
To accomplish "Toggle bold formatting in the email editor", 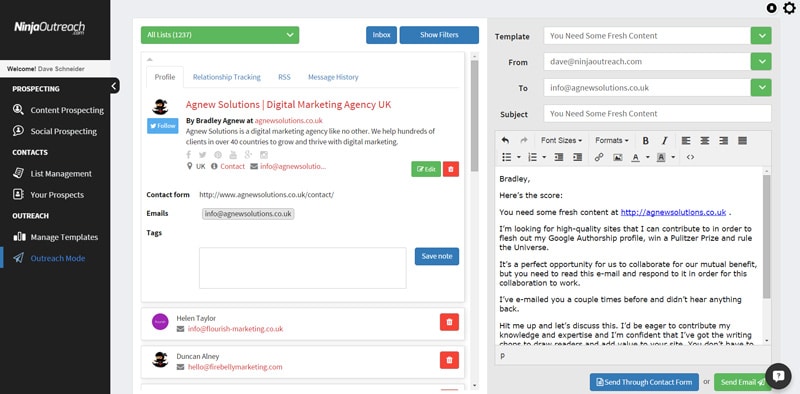I will tap(645, 141).
